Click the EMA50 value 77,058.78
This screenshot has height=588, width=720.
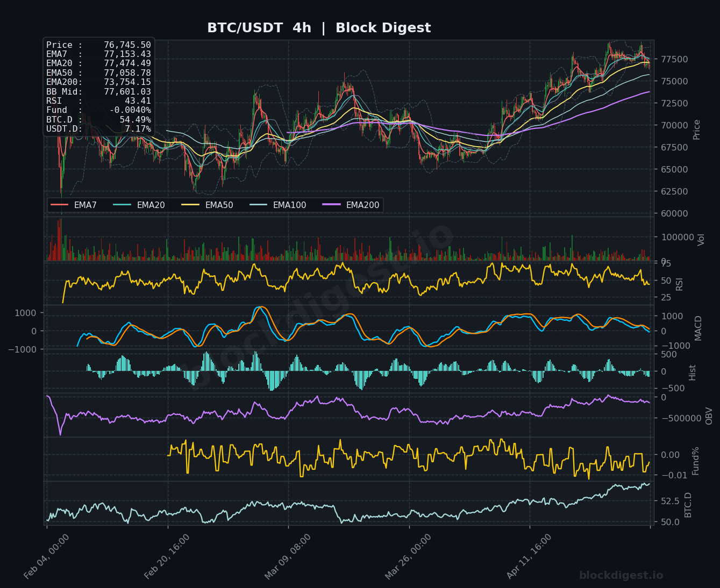click(127, 73)
